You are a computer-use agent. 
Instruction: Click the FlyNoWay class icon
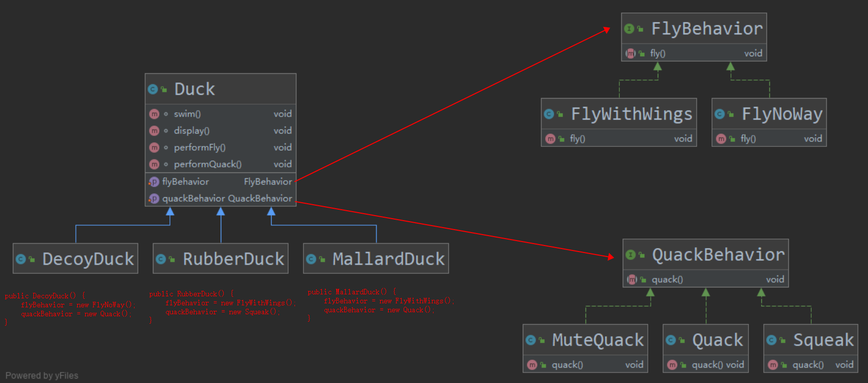coord(720,114)
